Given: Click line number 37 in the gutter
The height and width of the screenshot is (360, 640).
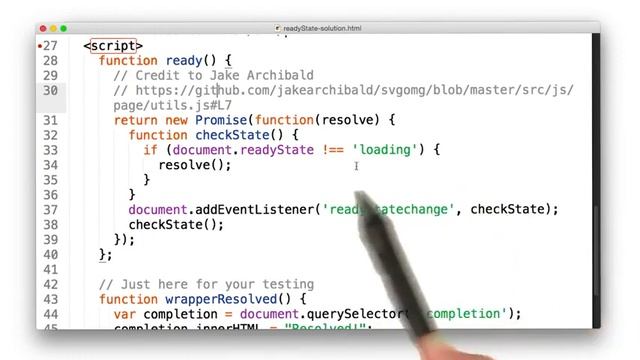Looking at the screenshot, I should point(50,210).
